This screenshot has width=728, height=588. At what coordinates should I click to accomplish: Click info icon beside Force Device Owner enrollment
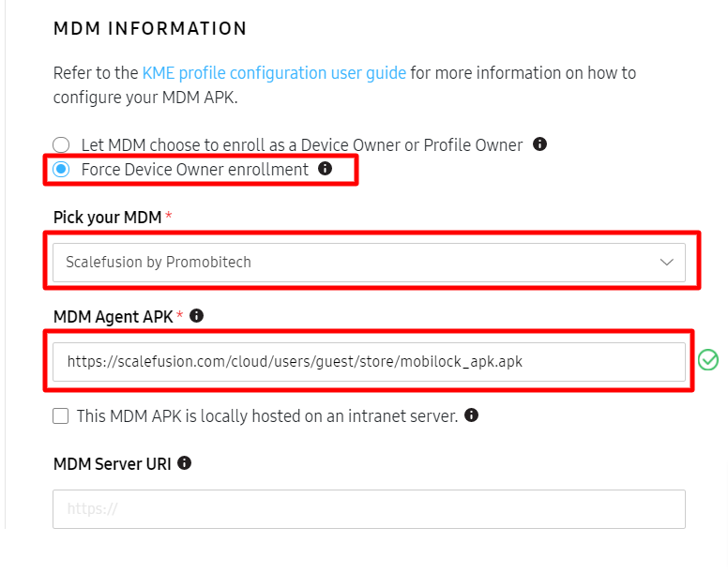325,169
